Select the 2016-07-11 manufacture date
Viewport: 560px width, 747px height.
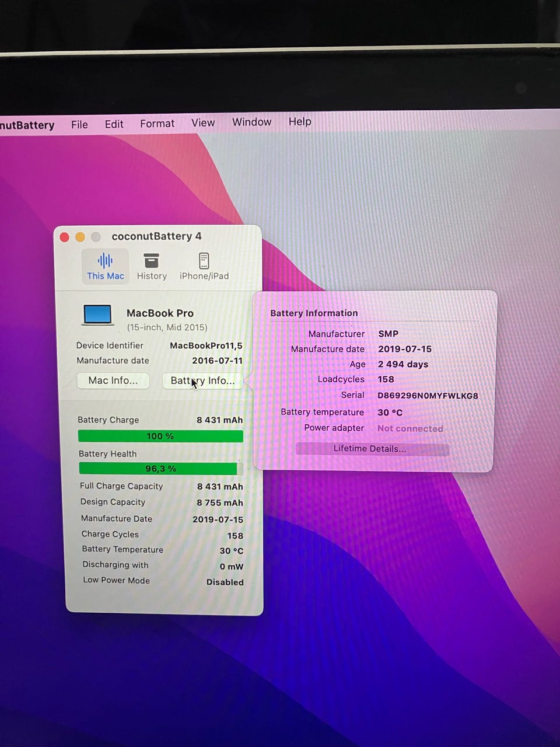[217, 361]
